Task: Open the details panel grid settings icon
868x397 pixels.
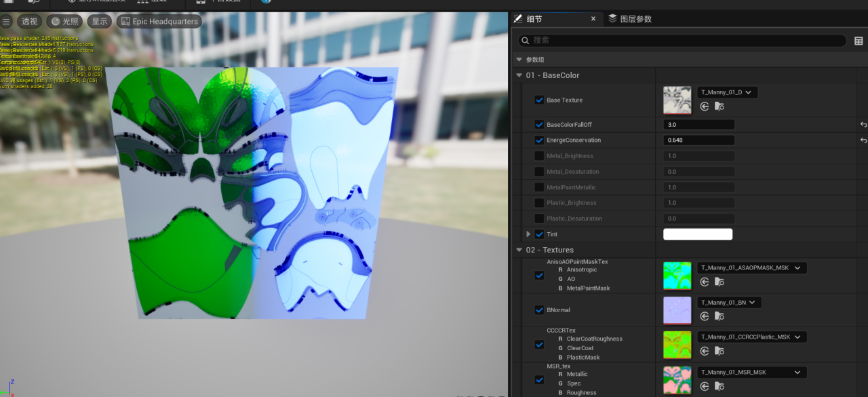Action: (859, 41)
